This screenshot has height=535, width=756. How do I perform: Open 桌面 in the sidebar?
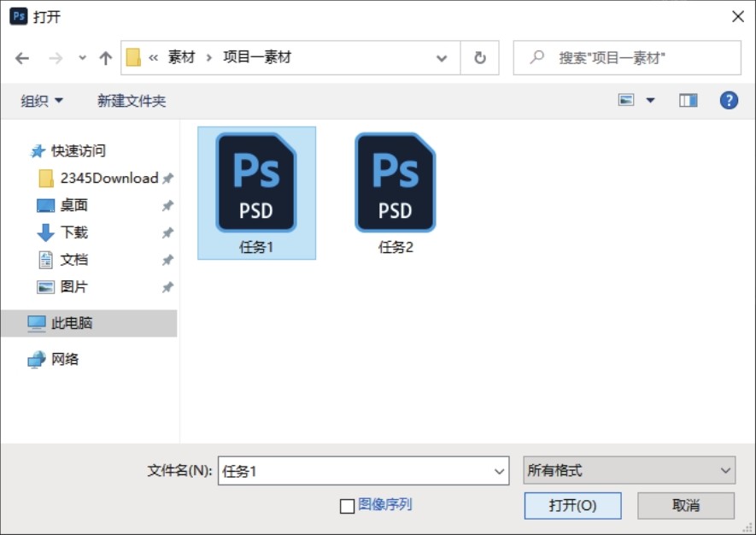point(73,205)
